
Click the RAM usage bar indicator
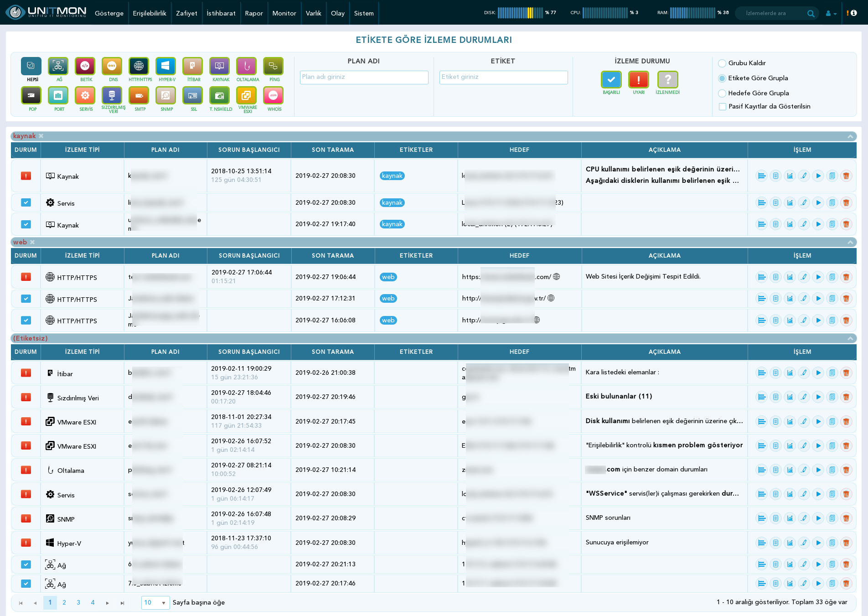tap(692, 13)
